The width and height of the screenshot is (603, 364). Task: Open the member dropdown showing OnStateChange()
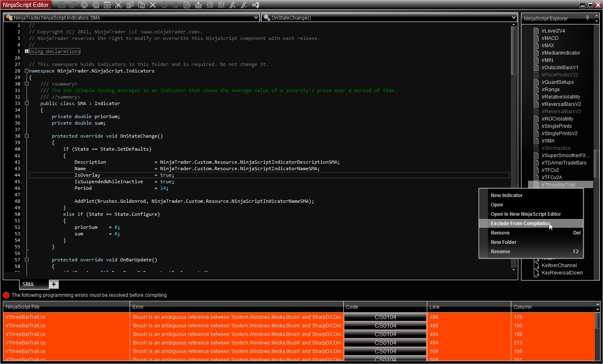pos(389,18)
